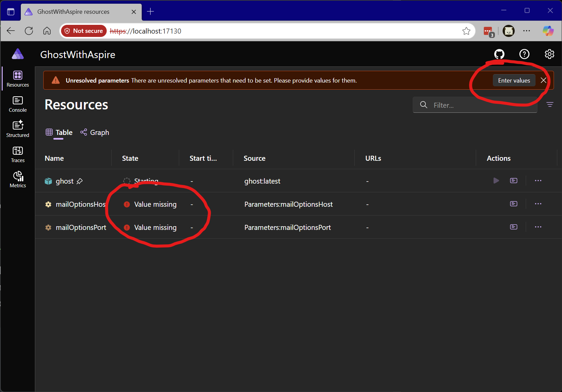Image resolution: width=562 pixels, height=392 pixels.
Task: Expand more actions for mailOptionsHost row
Action: coord(538,204)
